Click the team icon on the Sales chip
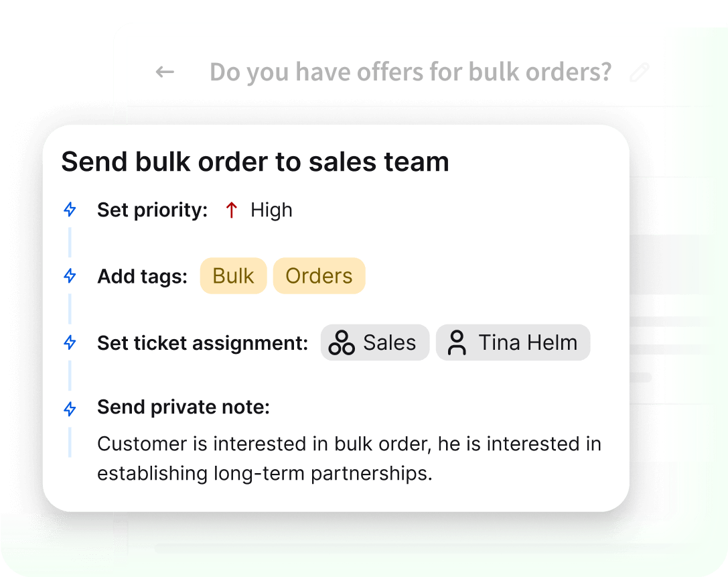This screenshot has width=728, height=577. coord(340,342)
